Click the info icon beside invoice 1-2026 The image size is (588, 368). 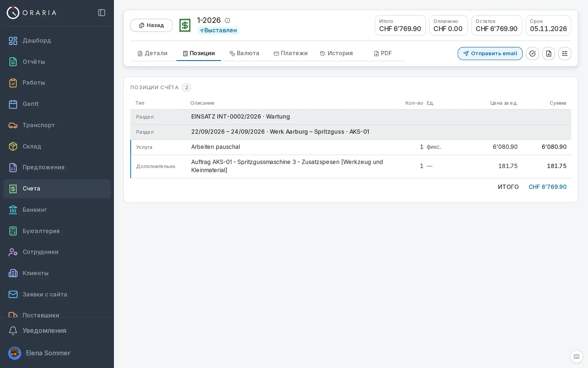[x=227, y=20]
